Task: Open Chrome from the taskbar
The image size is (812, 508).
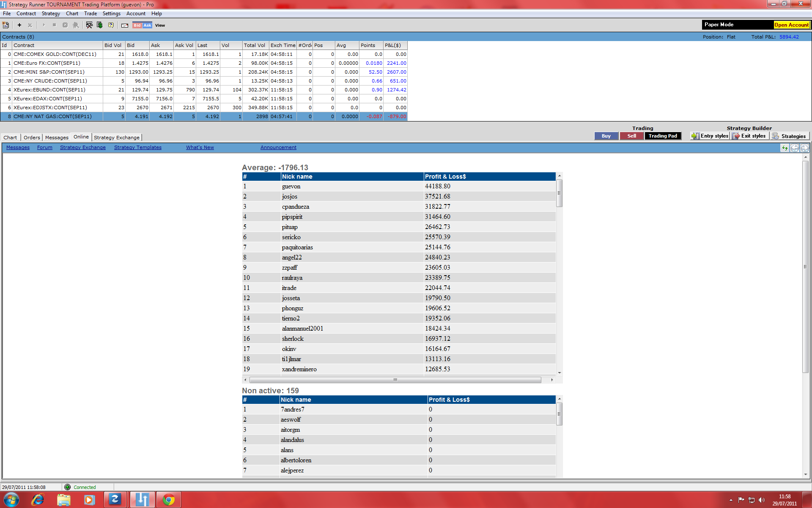Action: coord(169,500)
